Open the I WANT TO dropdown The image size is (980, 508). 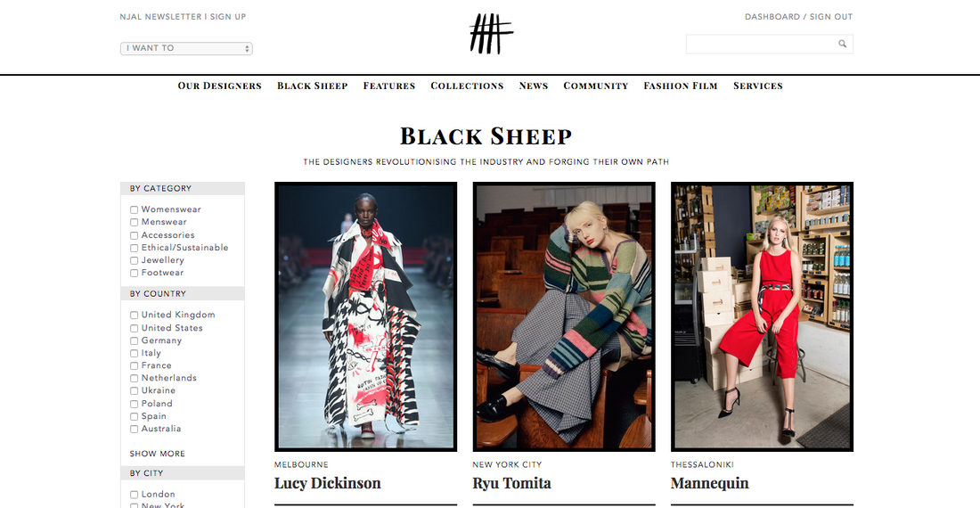point(186,48)
